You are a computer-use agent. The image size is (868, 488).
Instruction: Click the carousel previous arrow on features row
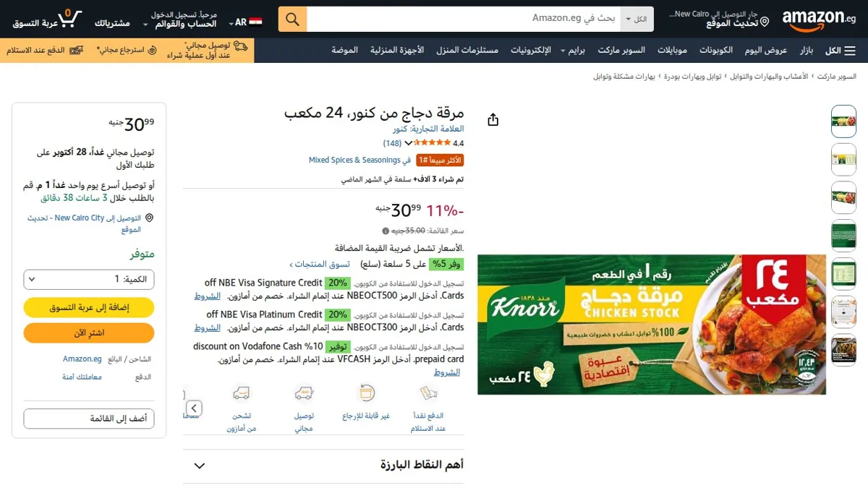click(193, 408)
